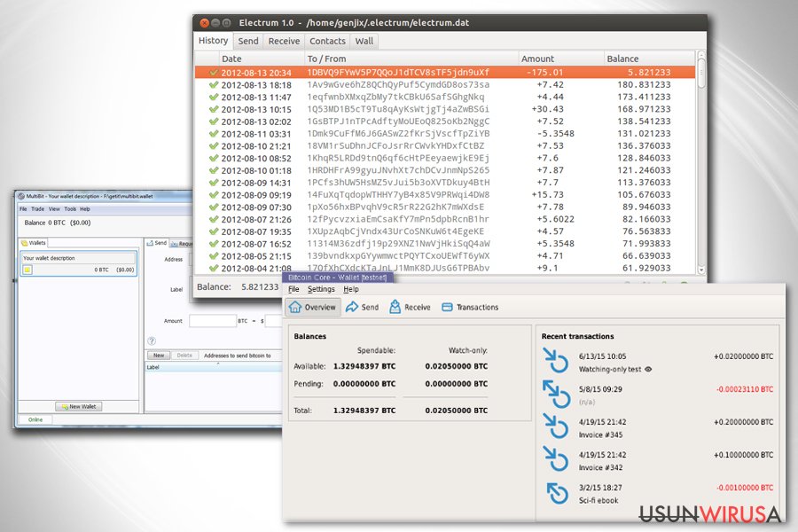The height and width of the screenshot is (532, 798).
Task: Click the confirmed checkmark for 2012-08-10 08:52
Action: coord(214,158)
